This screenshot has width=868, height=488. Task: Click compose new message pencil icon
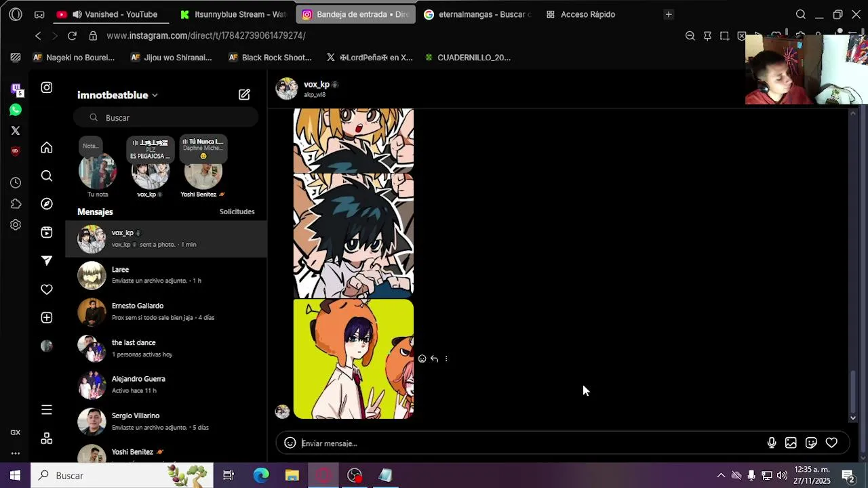(244, 95)
